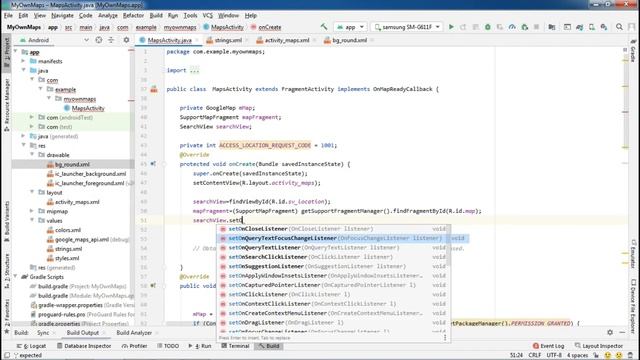Open the Refactor menu
This screenshot has width=640, height=360.
tap(133, 16)
